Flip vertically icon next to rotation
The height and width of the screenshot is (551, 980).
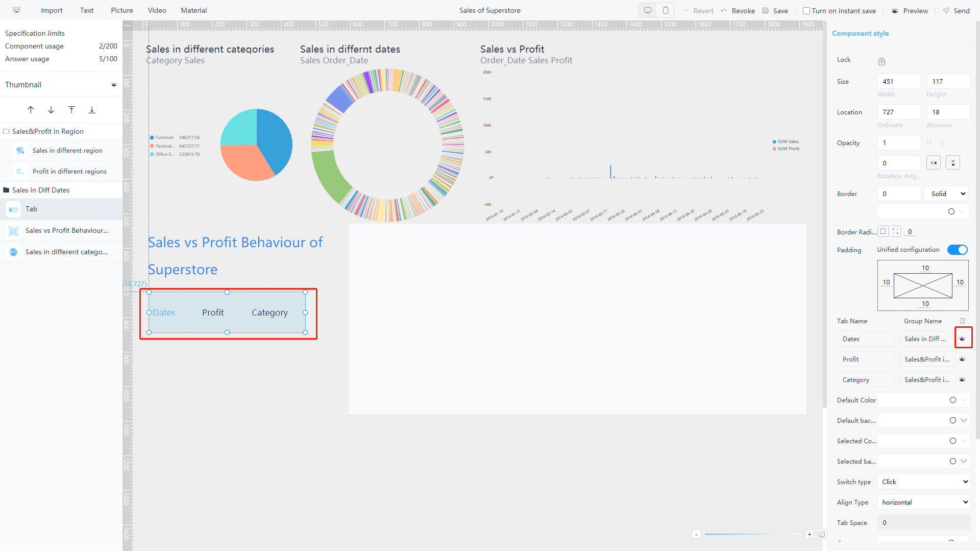point(953,163)
